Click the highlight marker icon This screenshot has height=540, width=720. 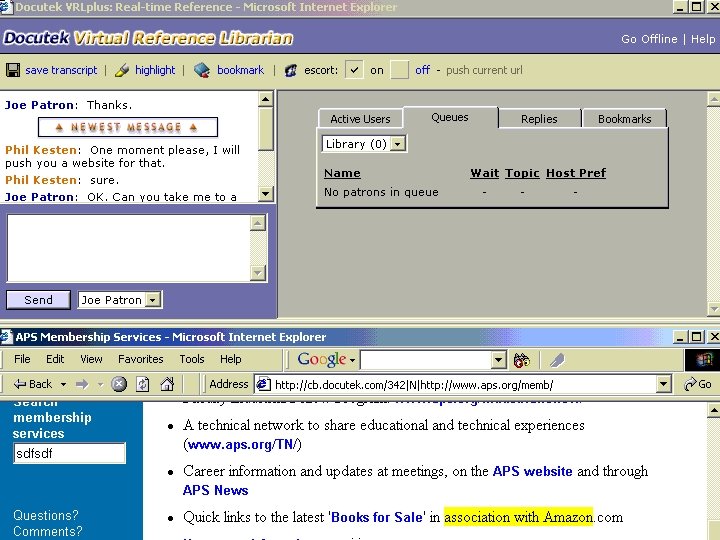(x=122, y=70)
